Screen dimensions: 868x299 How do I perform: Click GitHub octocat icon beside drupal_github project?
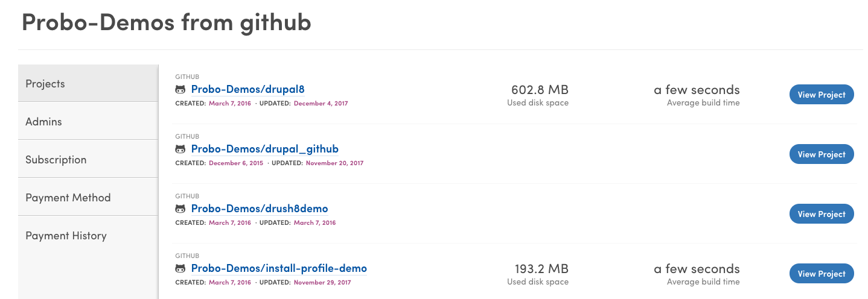tap(180, 149)
